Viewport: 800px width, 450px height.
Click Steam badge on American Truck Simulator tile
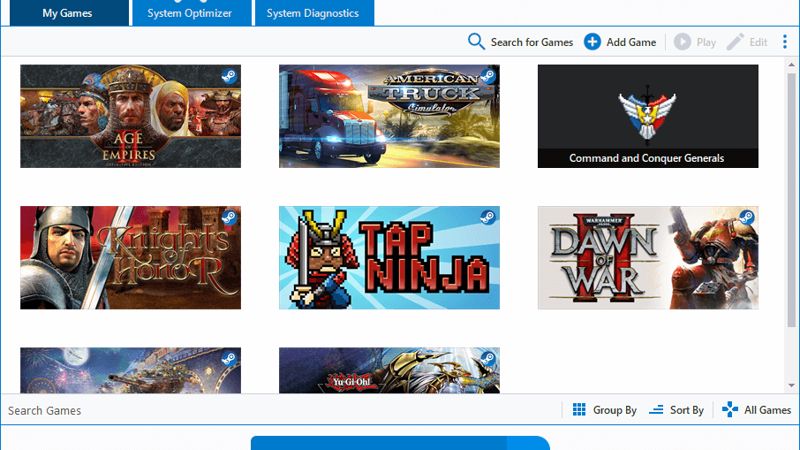488,77
